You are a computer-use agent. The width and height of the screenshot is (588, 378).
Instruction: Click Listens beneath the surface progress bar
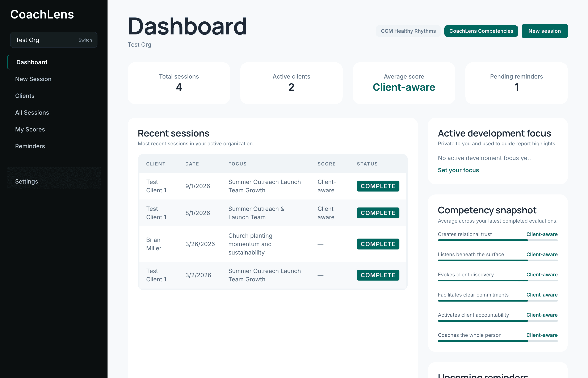[x=498, y=260]
